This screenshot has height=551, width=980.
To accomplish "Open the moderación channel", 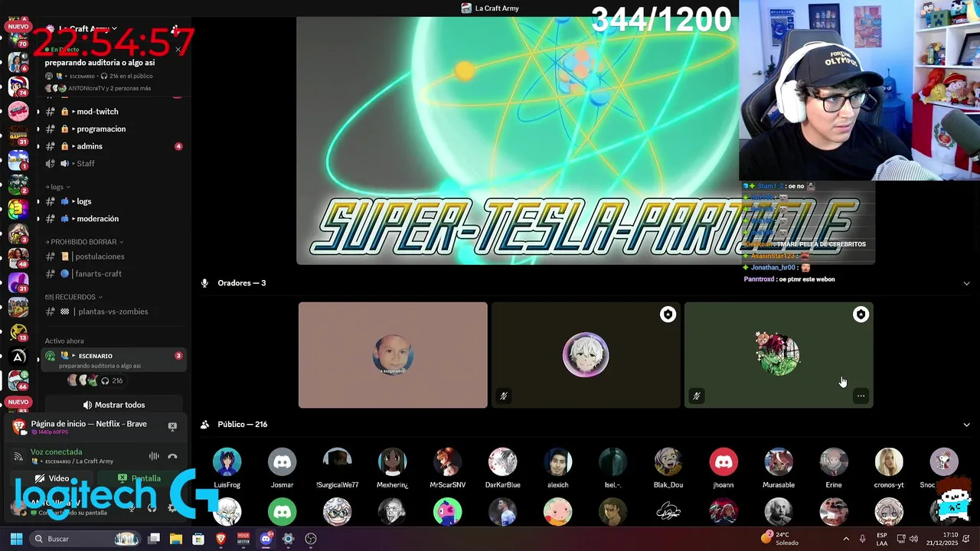I will coord(112,219).
